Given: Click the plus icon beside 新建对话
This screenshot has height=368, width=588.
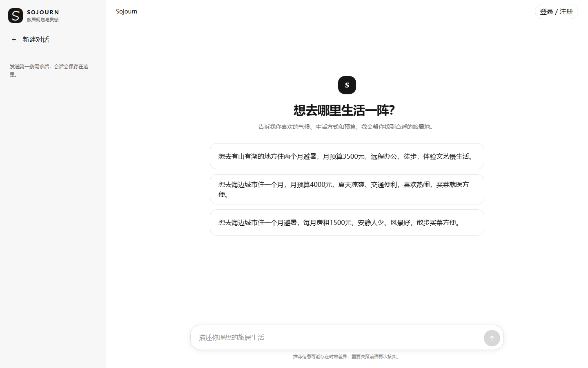Looking at the screenshot, I should [14, 40].
